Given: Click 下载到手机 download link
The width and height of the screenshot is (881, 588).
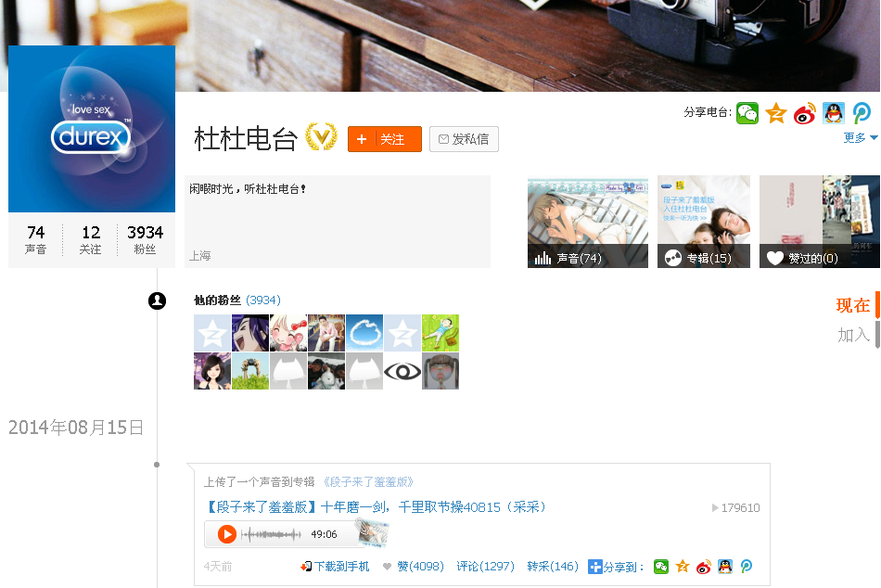Looking at the screenshot, I should pos(336,567).
